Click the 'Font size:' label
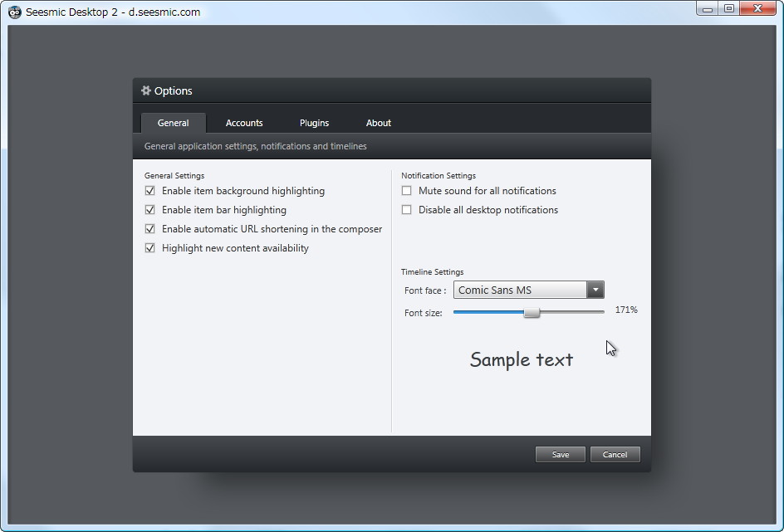 (424, 313)
